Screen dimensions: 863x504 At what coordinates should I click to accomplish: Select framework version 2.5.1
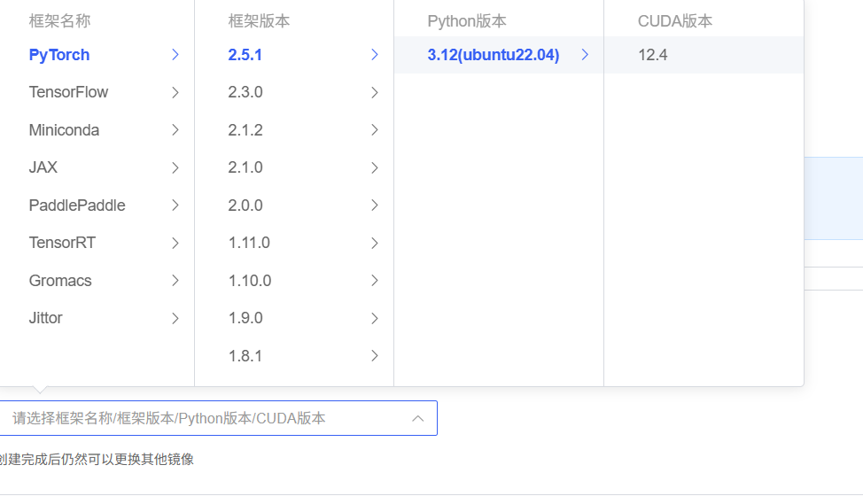[x=294, y=55]
